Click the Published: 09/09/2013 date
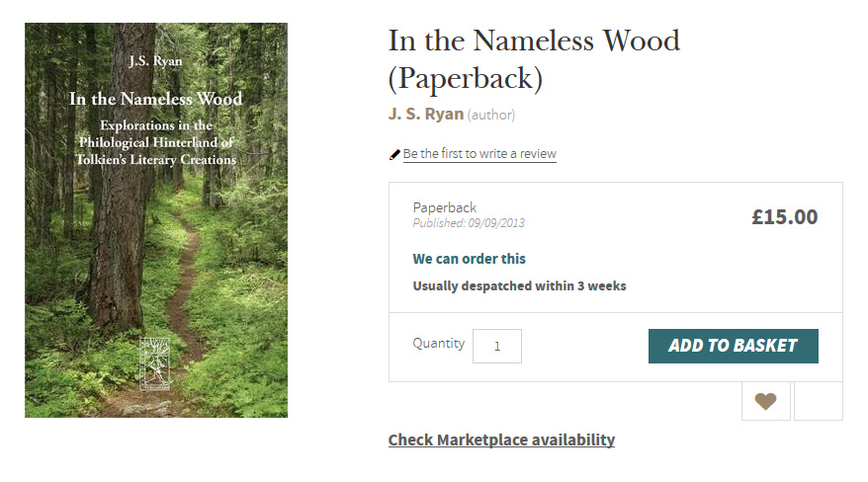Viewport: 868px width, 482px height. tap(469, 223)
